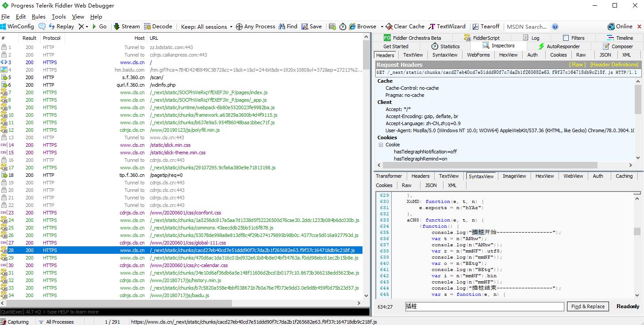Open the response ImageView tab
The width and height of the screenshot is (644, 325).
(514, 176)
